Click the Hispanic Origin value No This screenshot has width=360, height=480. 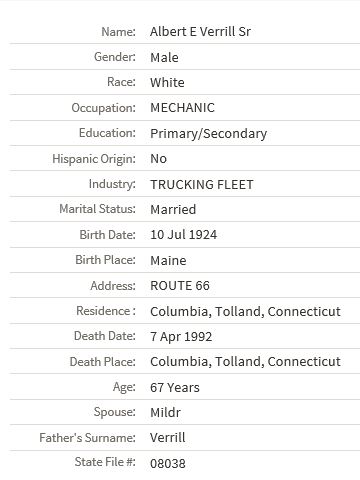159,159
